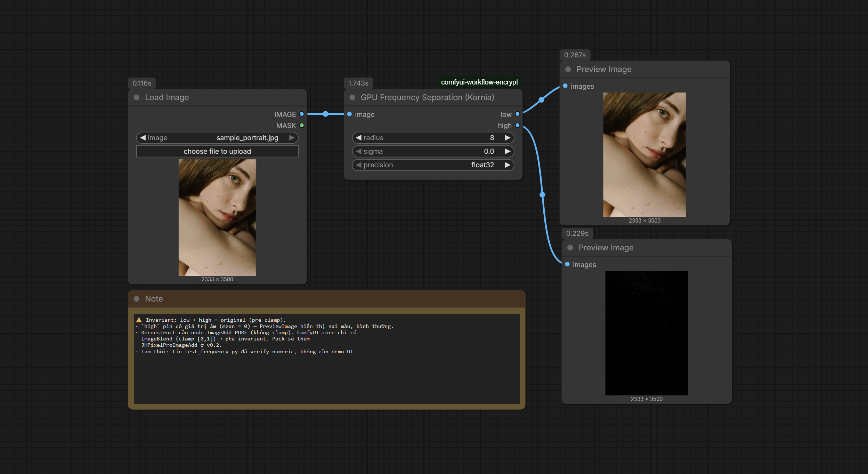Click the GPU Frequency Separation (Kornia) title
The image size is (868, 474).
pos(427,97)
